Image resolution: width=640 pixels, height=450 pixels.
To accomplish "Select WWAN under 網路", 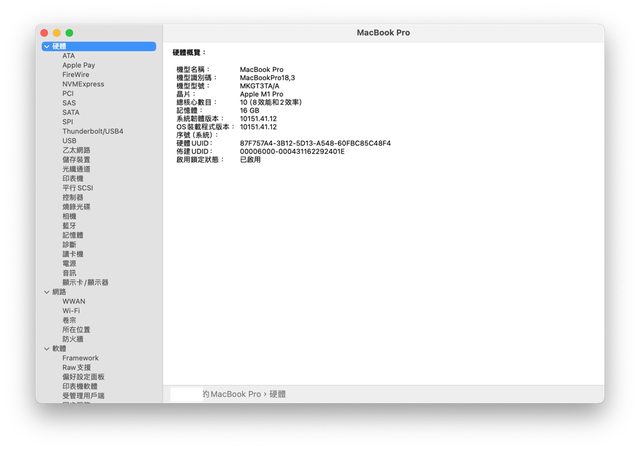I will [x=74, y=301].
